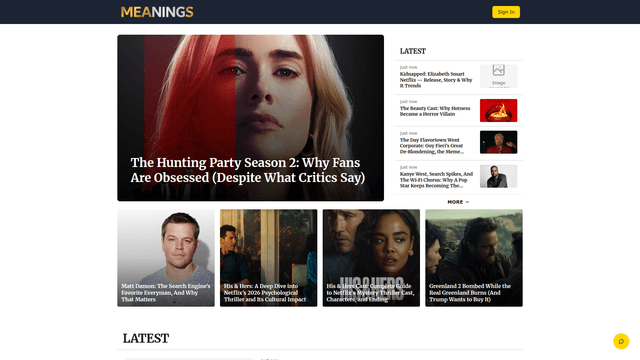This screenshot has width=640, height=360.
Task: Click the yellow Sign In button
Action: click(506, 12)
